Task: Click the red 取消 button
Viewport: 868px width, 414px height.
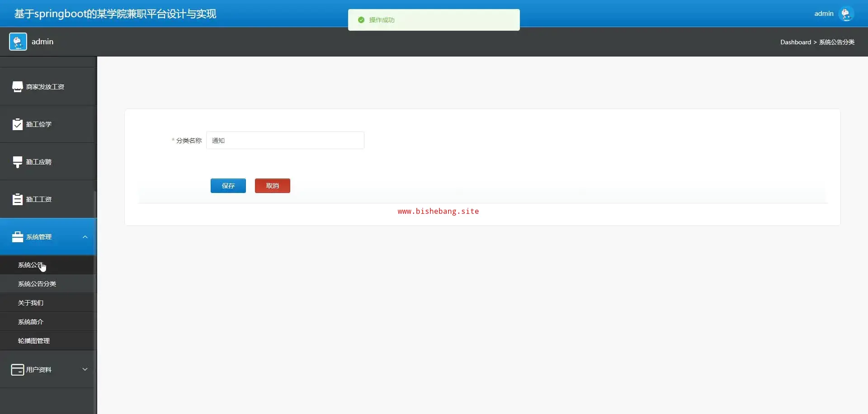Action: point(273,186)
